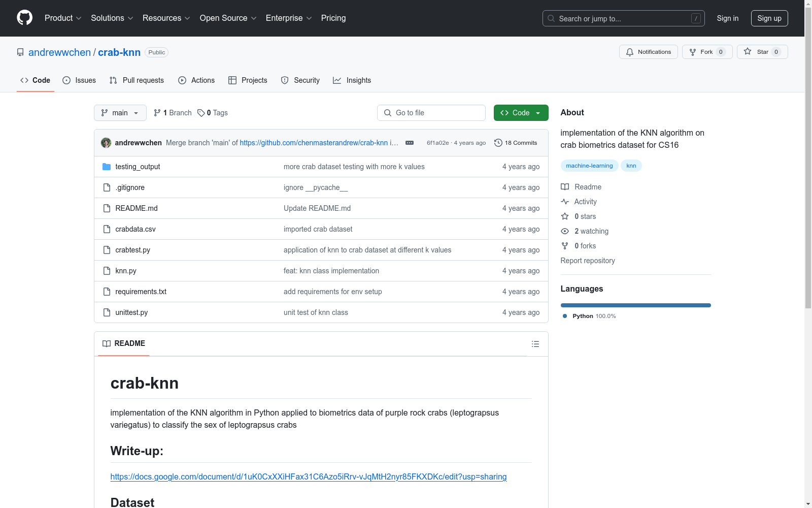The width and height of the screenshot is (812, 508).
Task: Expand the Open Source menu
Action: coord(228,18)
